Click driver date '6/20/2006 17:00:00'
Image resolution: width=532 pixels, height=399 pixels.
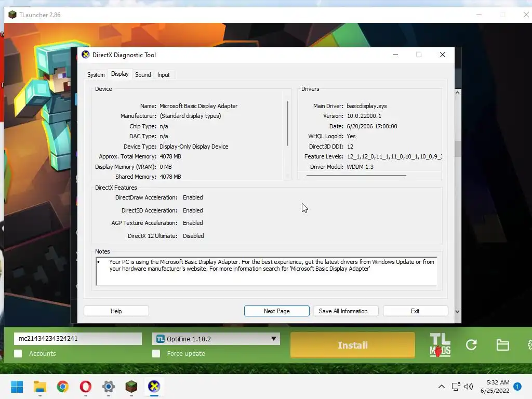[372, 126]
